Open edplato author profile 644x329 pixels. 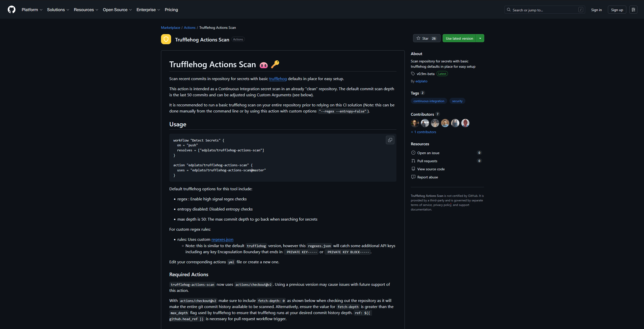421,81
